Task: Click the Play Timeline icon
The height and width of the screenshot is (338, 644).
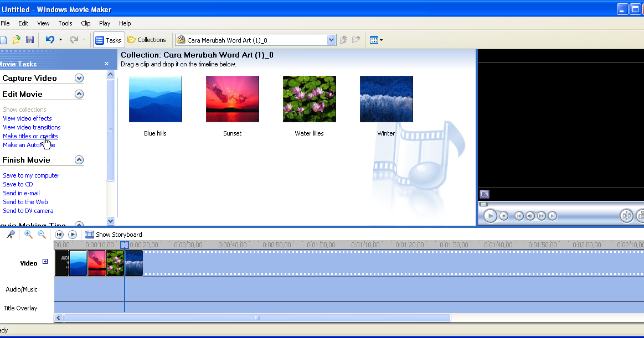Action: coord(73,235)
